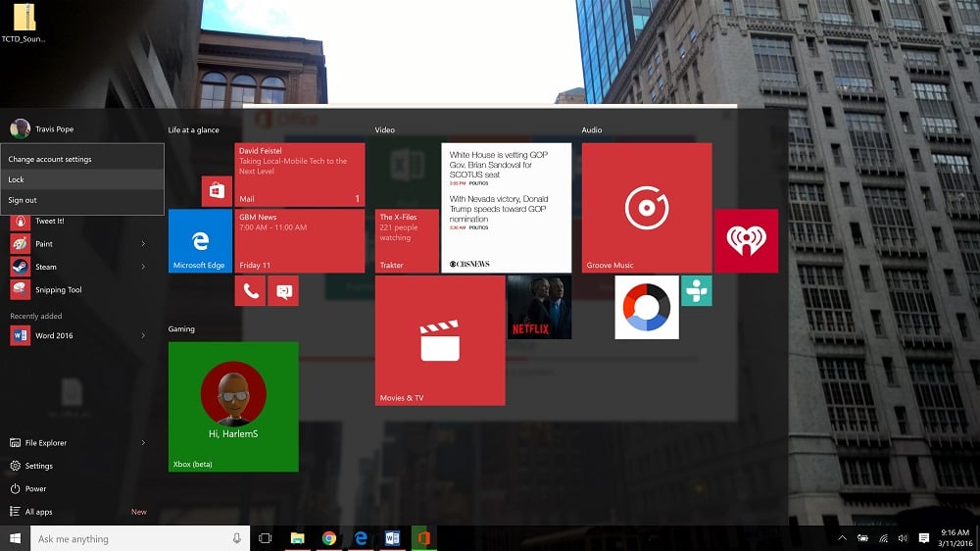
Task: Open the Microsoft Edge tile
Action: pyautogui.click(x=200, y=241)
